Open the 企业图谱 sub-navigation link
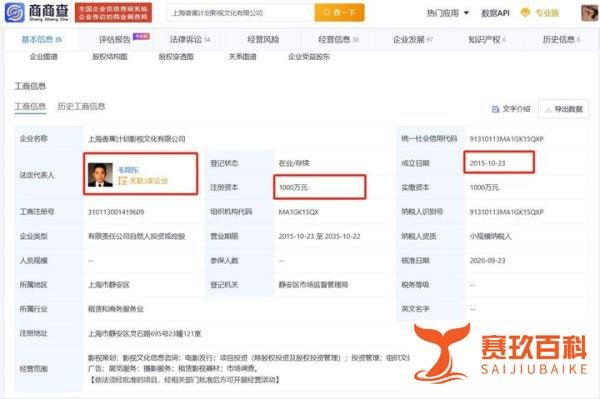 click(44, 57)
